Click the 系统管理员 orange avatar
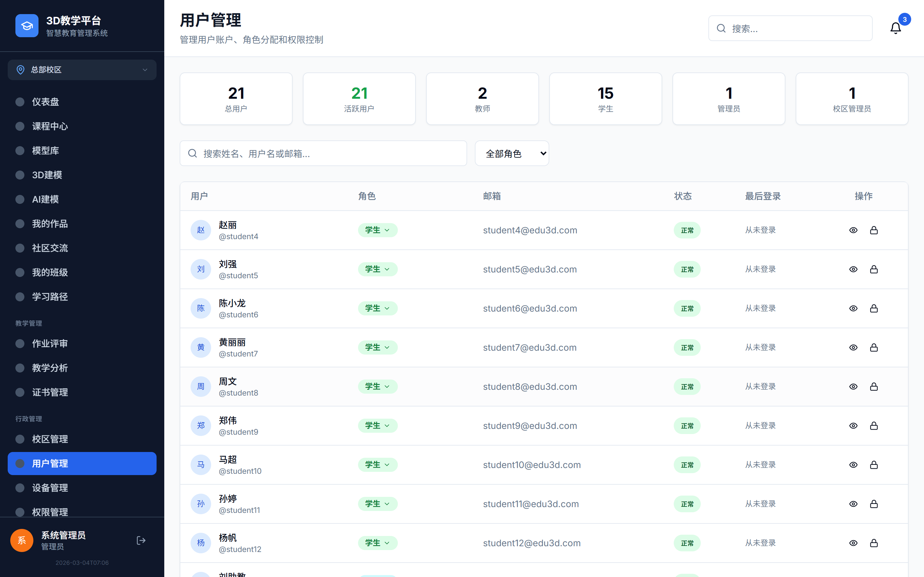 point(21,540)
